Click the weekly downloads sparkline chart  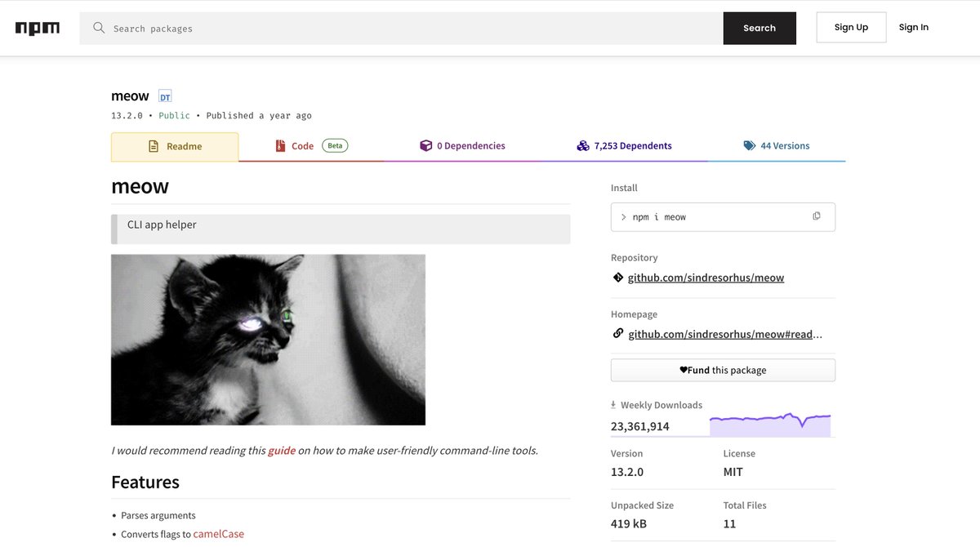coord(770,425)
